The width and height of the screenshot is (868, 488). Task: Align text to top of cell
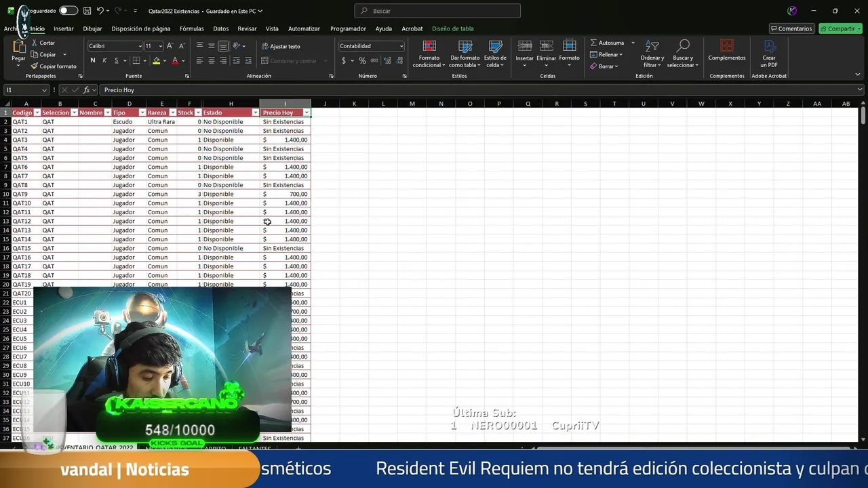tap(199, 46)
